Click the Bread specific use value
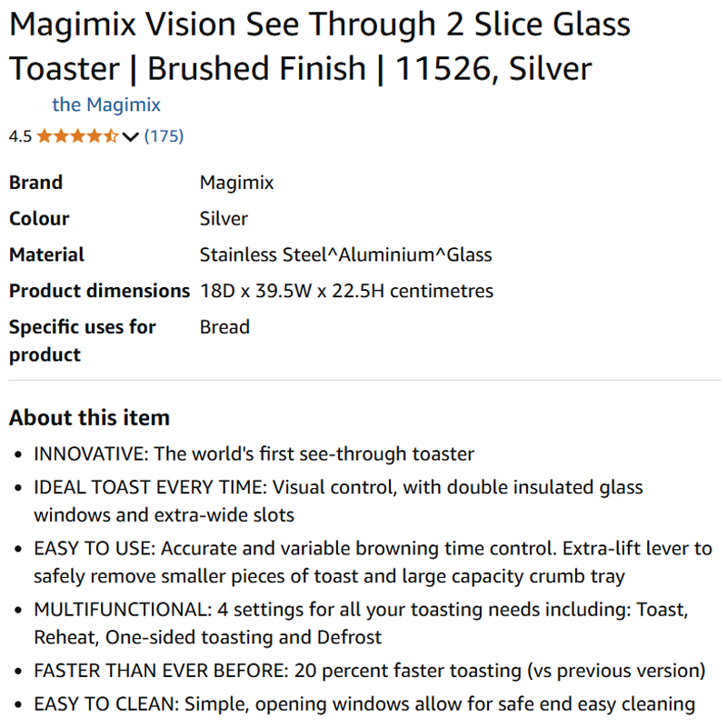Viewport: 727px width, 728px height. [x=224, y=327]
